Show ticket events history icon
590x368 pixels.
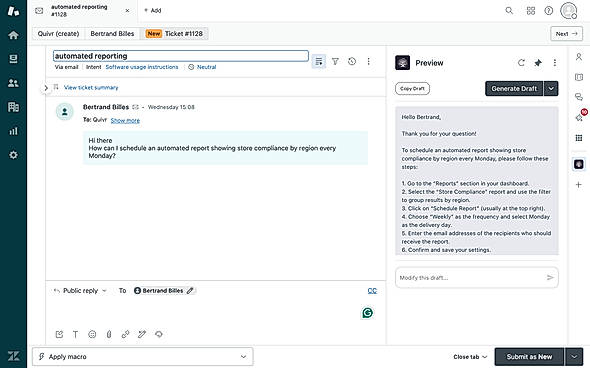pyautogui.click(x=352, y=61)
